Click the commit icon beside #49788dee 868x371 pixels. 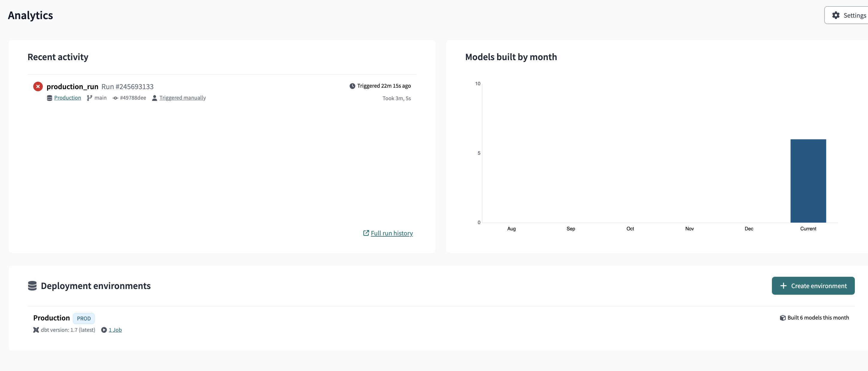coord(115,98)
